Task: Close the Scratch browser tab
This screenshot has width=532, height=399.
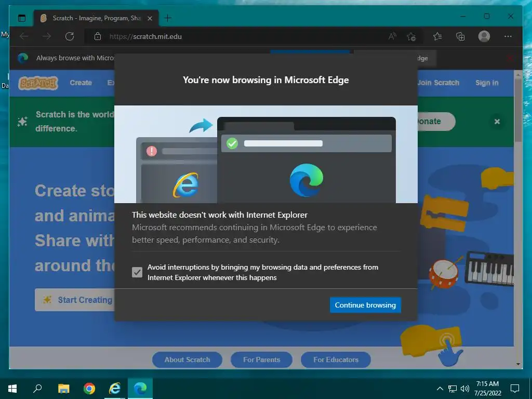Action: click(x=150, y=18)
